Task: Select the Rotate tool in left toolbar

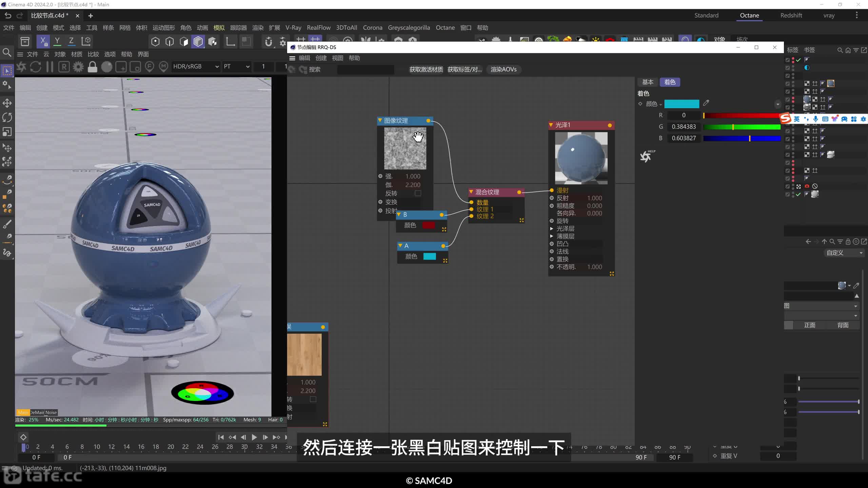Action: coord(7,117)
